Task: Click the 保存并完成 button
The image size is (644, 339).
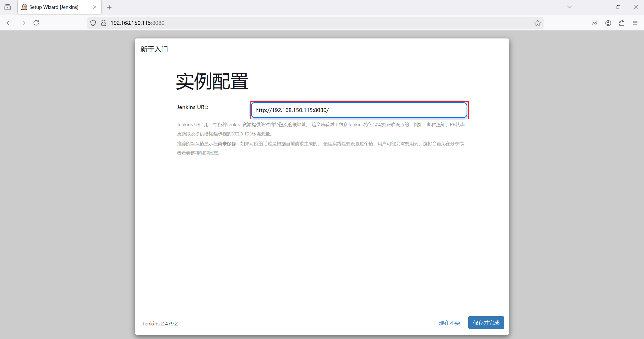Action: [x=486, y=323]
